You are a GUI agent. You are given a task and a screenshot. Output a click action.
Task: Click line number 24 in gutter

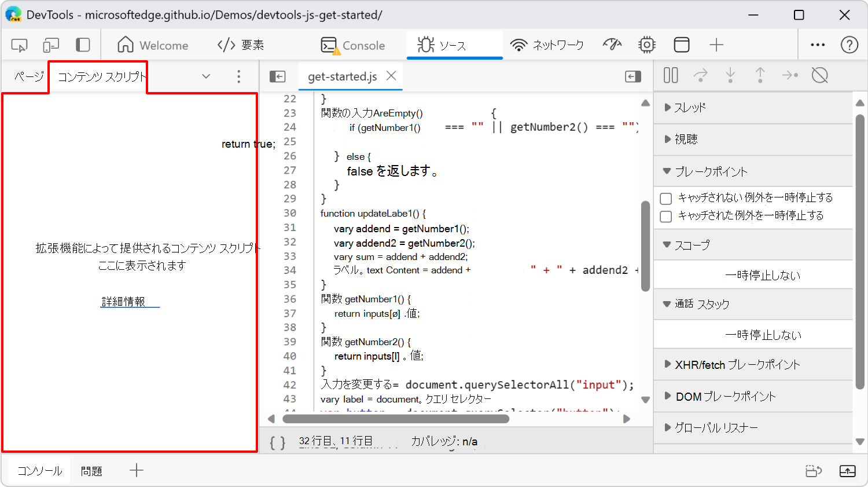point(290,127)
